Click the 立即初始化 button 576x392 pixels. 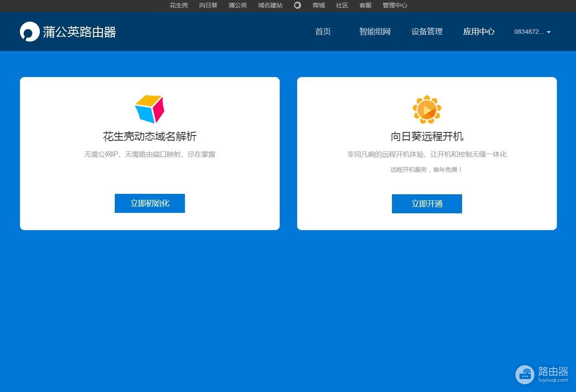coord(150,203)
